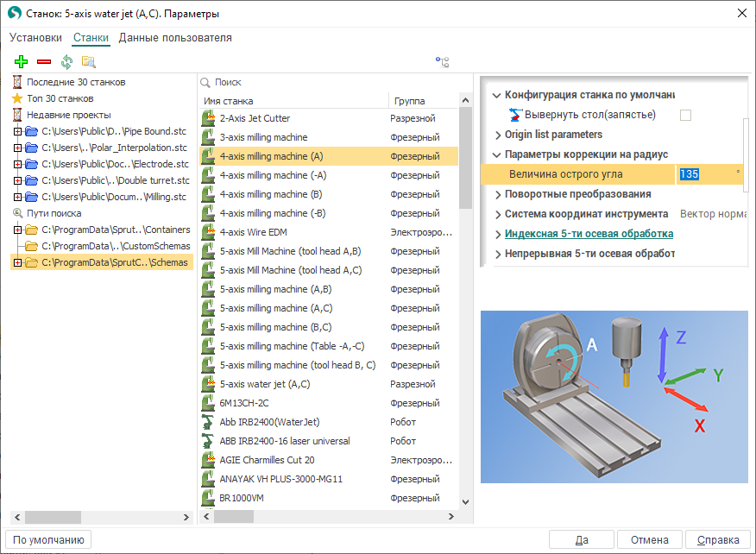756x554 pixels.
Task: Open Индексная 5-ти осевая обработка link
Action: coord(589,234)
